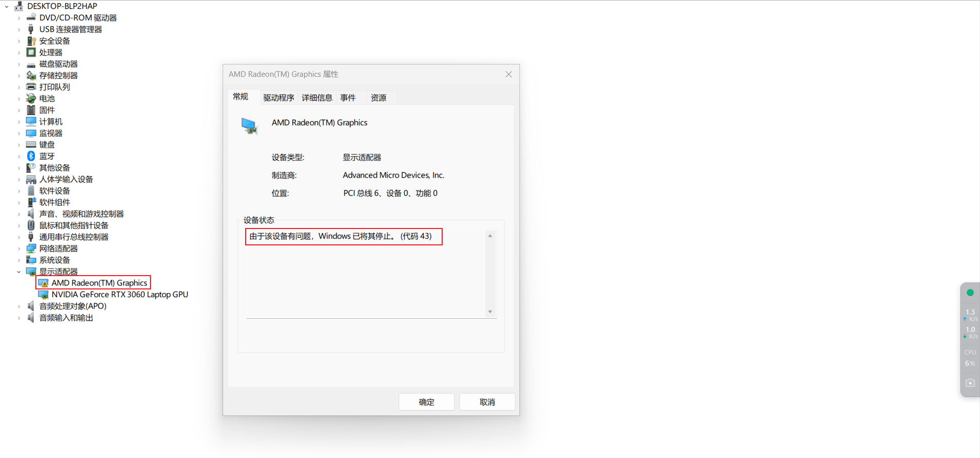Click the DVD/CD-ROM drive category icon
Viewport: 980px width, 458px height.
click(x=31, y=17)
